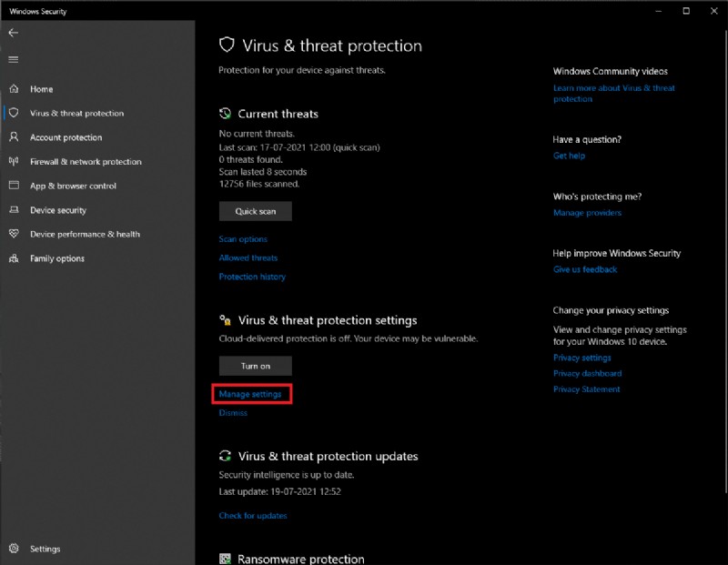Run a Quick scan

pyautogui.click(x=256, y=211)
